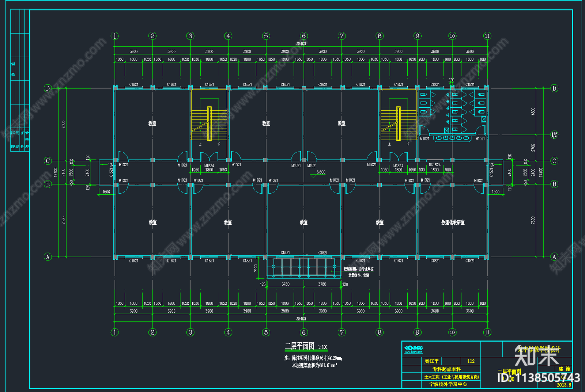Select the name '吴江平' in title block
The image size is (585, 392).
tap(432, 361)
